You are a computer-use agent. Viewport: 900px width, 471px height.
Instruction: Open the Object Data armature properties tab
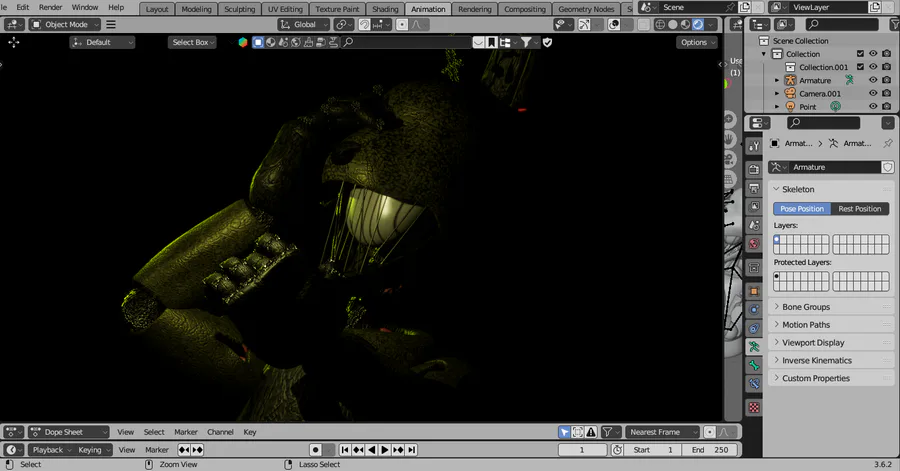click(x=754, y=347)
